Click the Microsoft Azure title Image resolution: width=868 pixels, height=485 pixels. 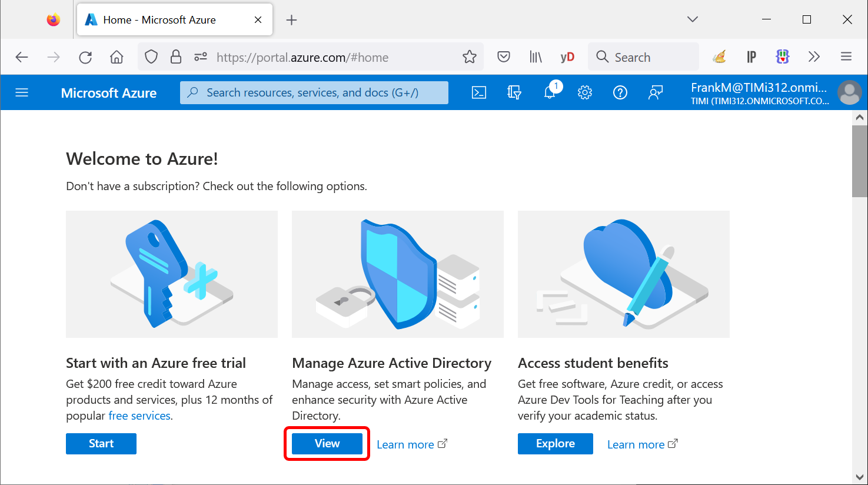[109, 93]
